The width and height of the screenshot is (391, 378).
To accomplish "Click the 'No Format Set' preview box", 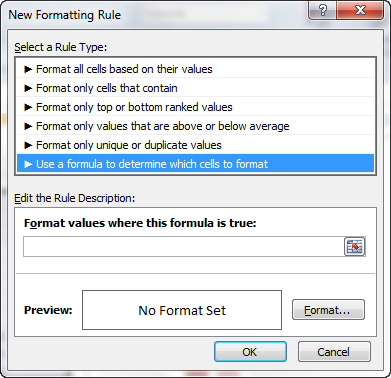I will pyautogui.click(x=182, y=310).
